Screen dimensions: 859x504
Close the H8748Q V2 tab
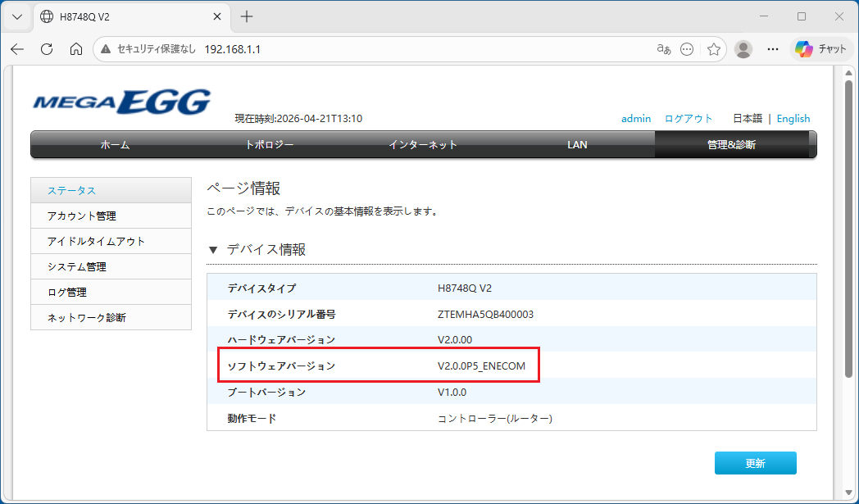click(x=217, y=16)
